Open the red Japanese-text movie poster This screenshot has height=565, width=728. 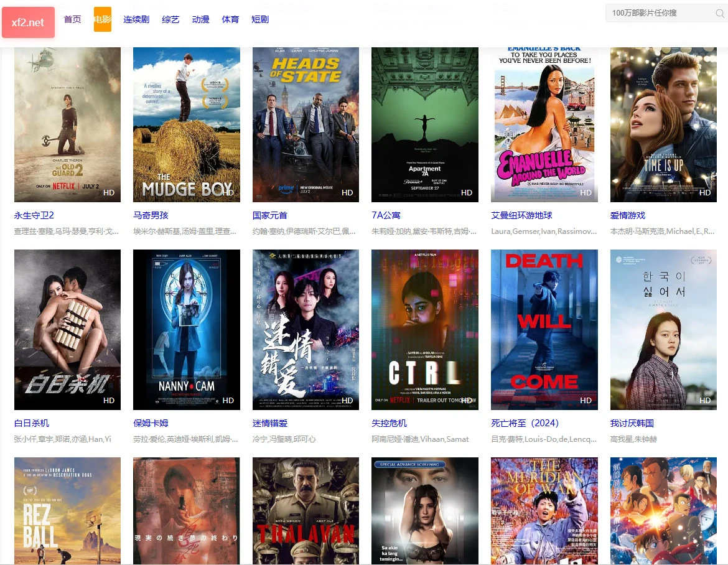pyautogui.click(x=187, y=511)
